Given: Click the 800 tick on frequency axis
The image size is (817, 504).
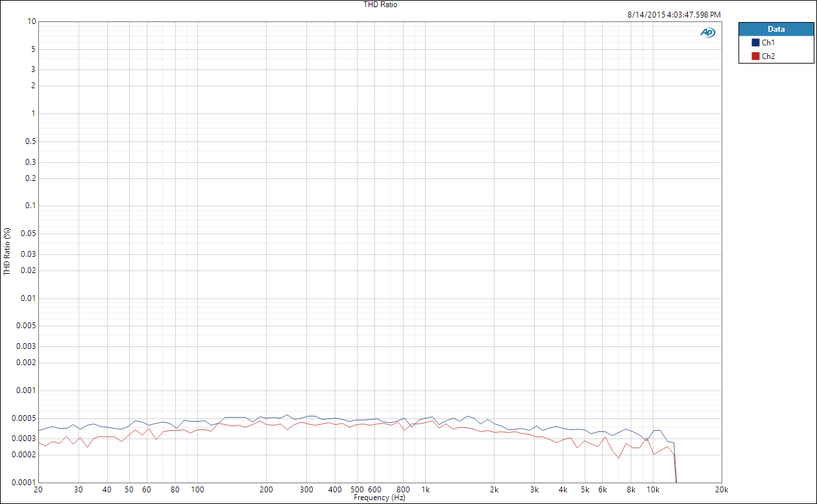Looking at the screenshot, I should pyautogui.click(x=404, y=490).
